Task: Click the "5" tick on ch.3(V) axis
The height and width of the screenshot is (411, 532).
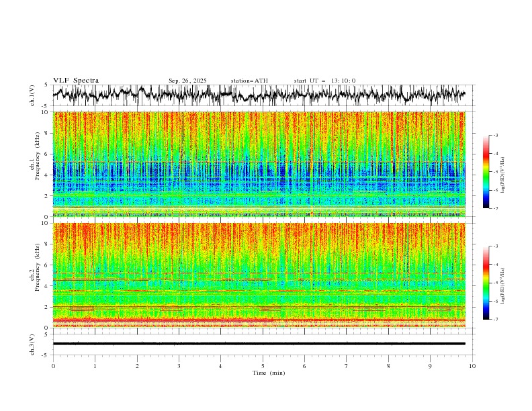Action: pos(46,334)
